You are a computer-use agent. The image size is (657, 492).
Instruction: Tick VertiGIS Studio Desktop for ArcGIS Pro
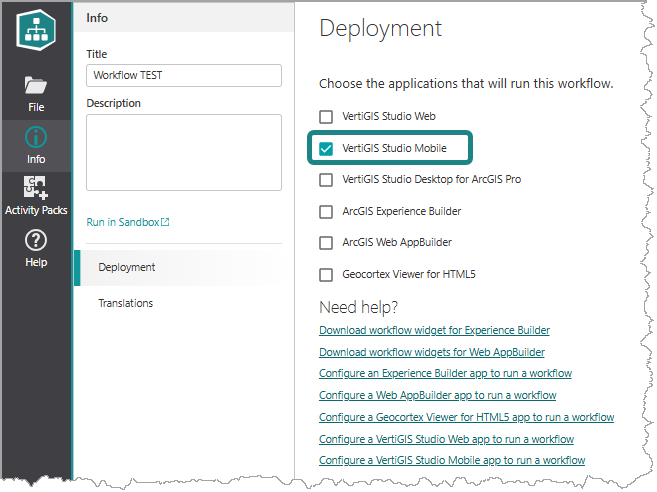click(x=326, y=180)
